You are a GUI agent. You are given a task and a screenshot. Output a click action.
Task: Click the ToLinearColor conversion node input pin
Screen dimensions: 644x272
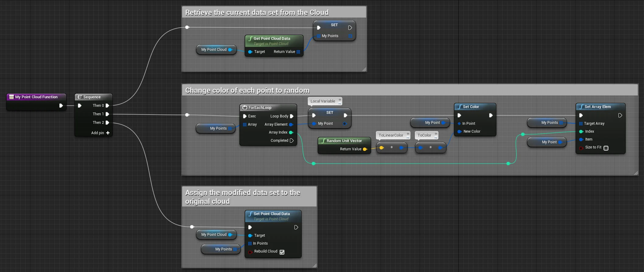(381, 148)
